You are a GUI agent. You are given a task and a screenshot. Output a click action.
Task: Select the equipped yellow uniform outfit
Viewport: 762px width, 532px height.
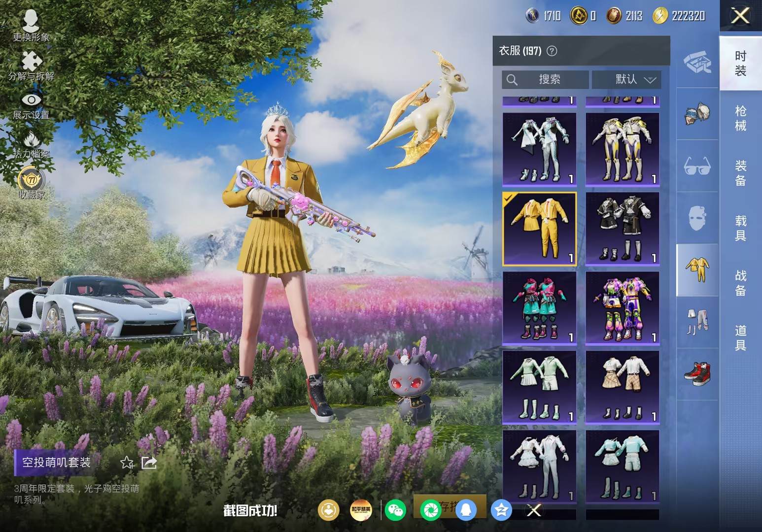[539, 229]
